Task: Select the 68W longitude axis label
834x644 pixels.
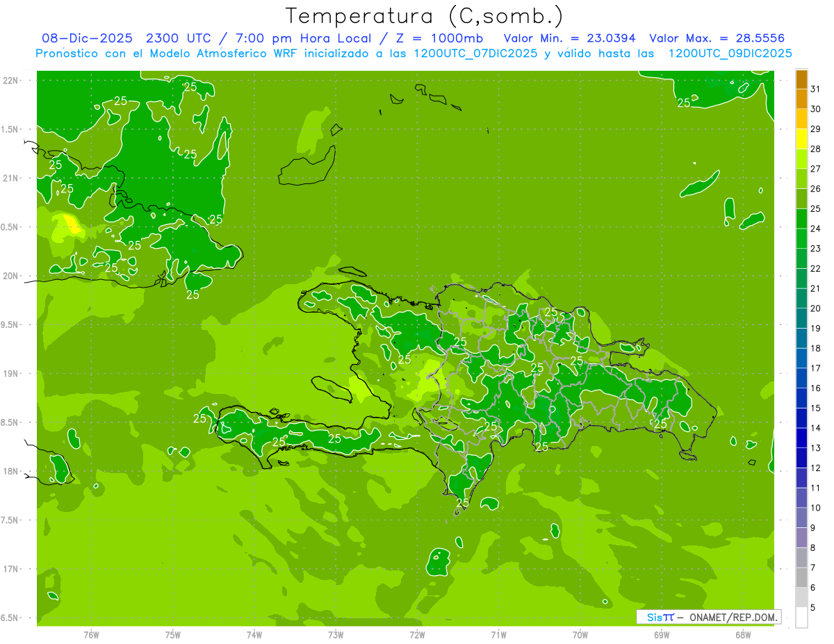Action: pos(742,634)
